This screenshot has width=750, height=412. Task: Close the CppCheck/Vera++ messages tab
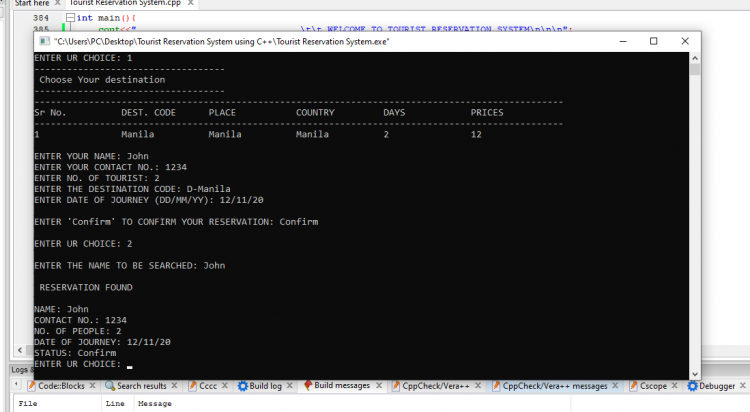click(x=615, y=385)
